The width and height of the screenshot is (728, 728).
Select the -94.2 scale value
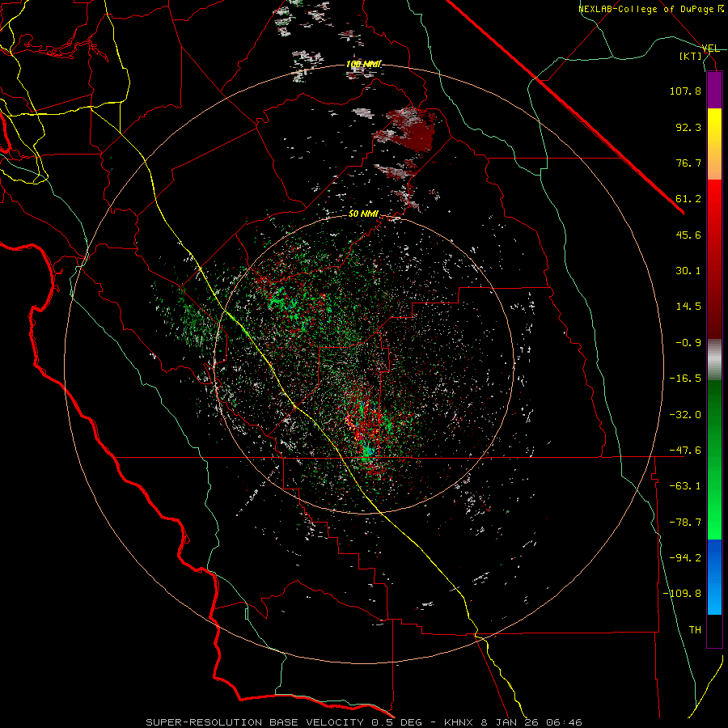(x=685, y=558)
